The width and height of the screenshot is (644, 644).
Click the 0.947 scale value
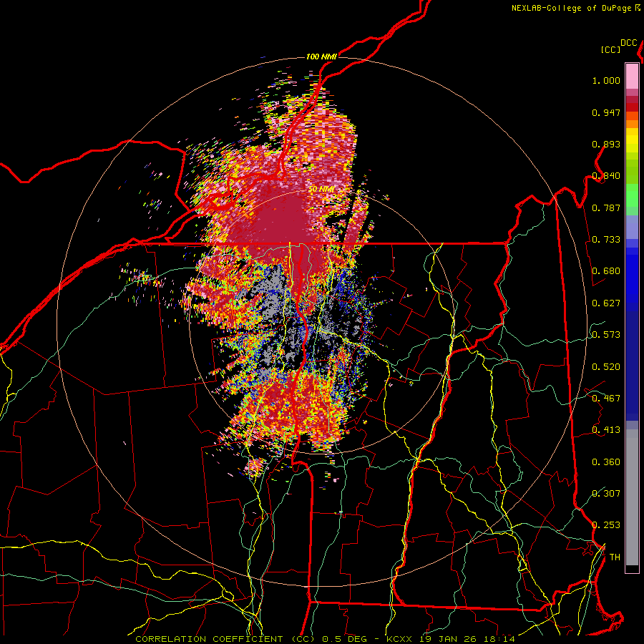click(606, 112)
